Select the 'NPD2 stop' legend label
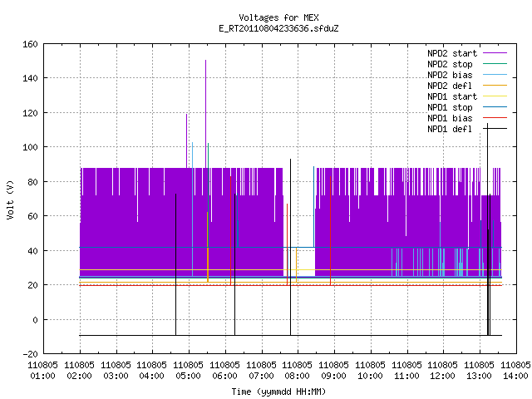The width and height of the screenshot is (532, 399). coord(450,64)
